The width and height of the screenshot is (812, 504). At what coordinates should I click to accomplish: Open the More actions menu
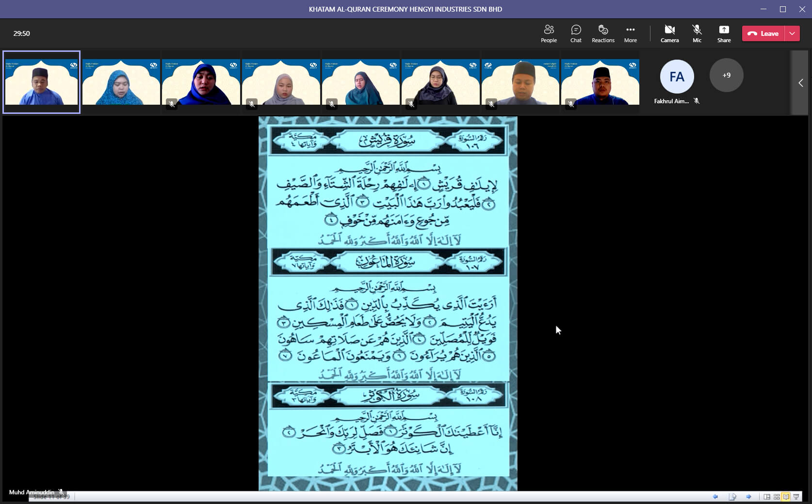tap(630, 33)
